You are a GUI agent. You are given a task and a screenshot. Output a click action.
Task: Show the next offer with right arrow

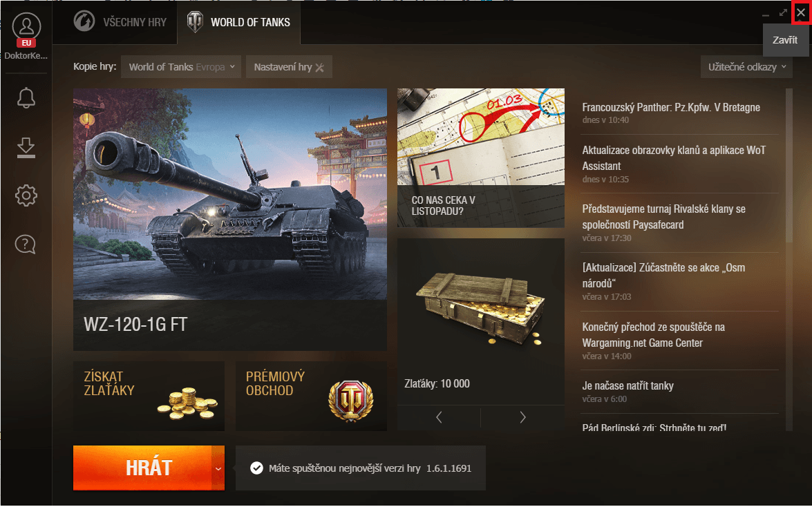(522, 417)
